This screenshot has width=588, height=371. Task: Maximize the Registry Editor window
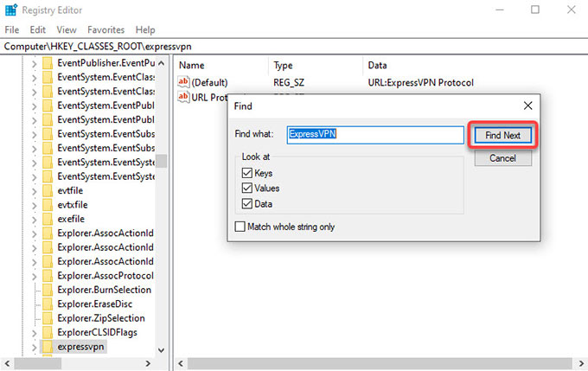click(535, 10)
